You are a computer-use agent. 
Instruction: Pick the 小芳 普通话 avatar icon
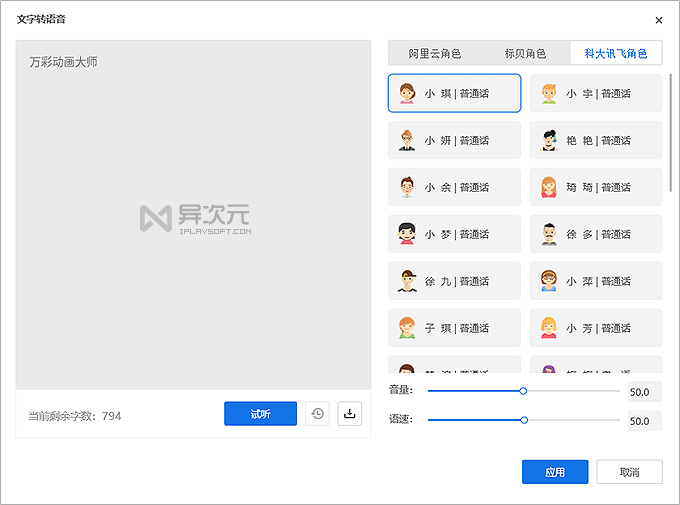(549, 328)
